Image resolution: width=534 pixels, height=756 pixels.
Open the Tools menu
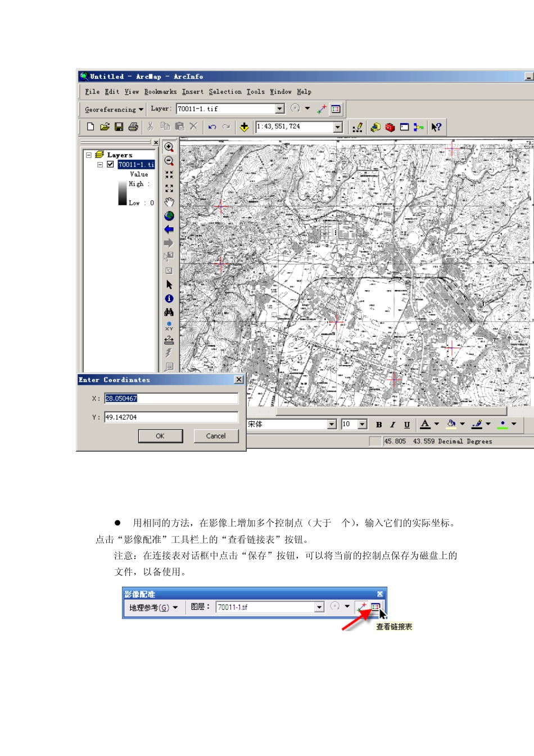tap(255, 92)
